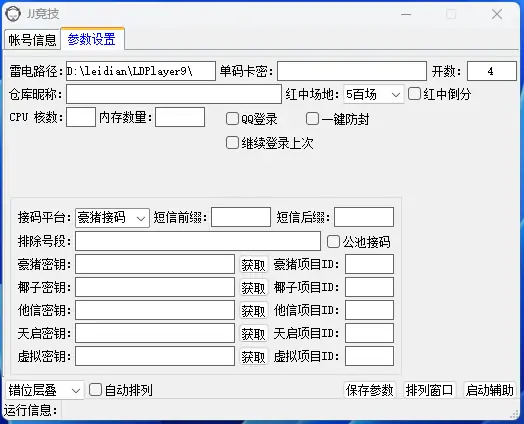524x424 pixels.
Task: Click the 开数 field showing 4
Action: (x=492, y=71)
